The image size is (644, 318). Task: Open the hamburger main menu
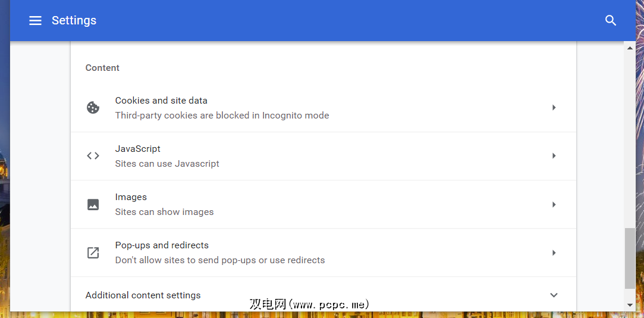(36, 21)
